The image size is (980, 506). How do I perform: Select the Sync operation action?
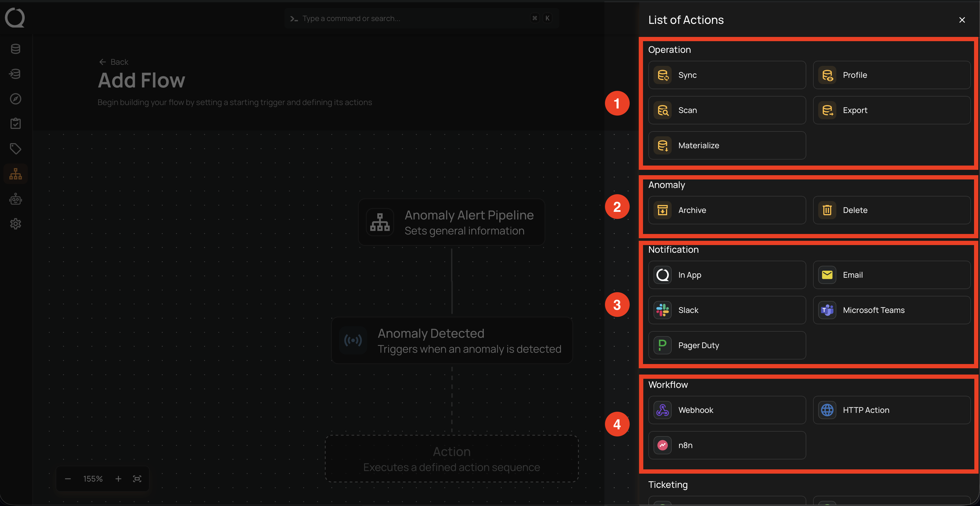[727, 75]
